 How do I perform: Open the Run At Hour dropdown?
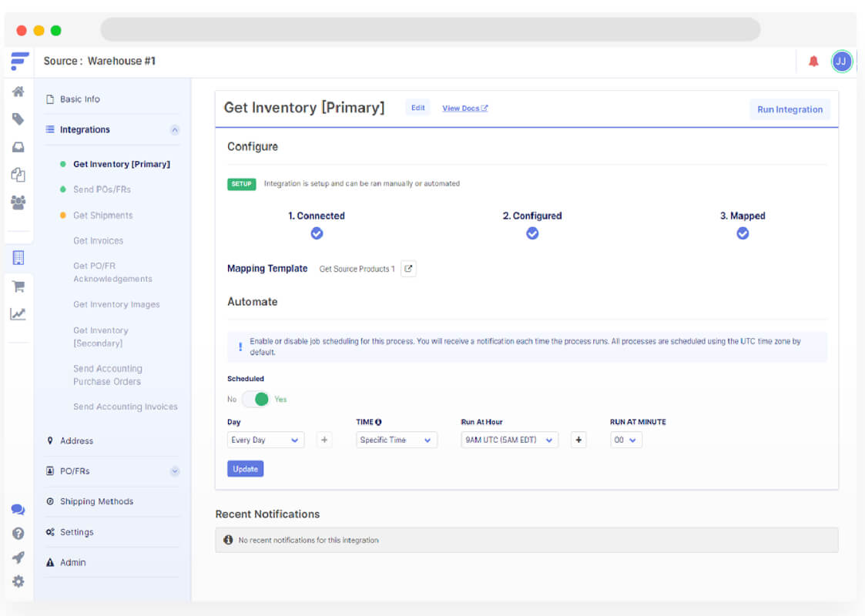click(x=509, y=440)
